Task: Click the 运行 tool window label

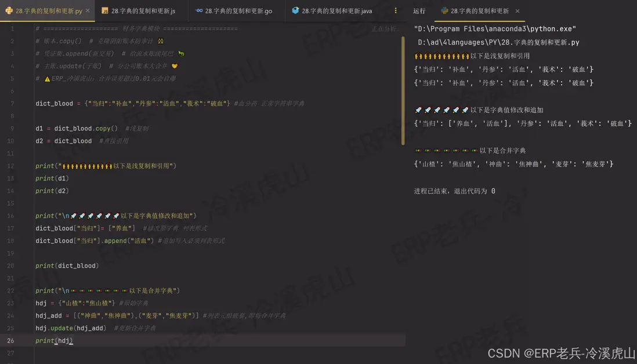Action: 419,11
